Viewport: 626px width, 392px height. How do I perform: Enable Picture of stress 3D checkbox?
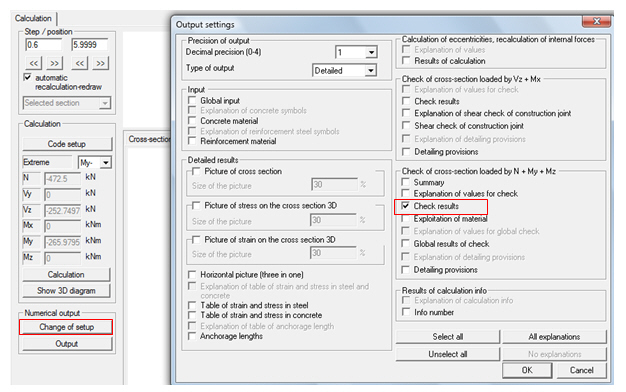[x=196, y=206]
